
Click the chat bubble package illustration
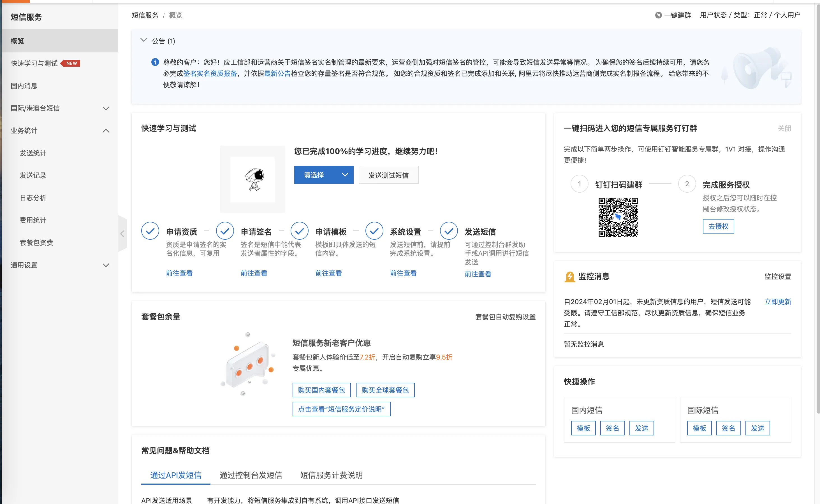coord(249,365)
